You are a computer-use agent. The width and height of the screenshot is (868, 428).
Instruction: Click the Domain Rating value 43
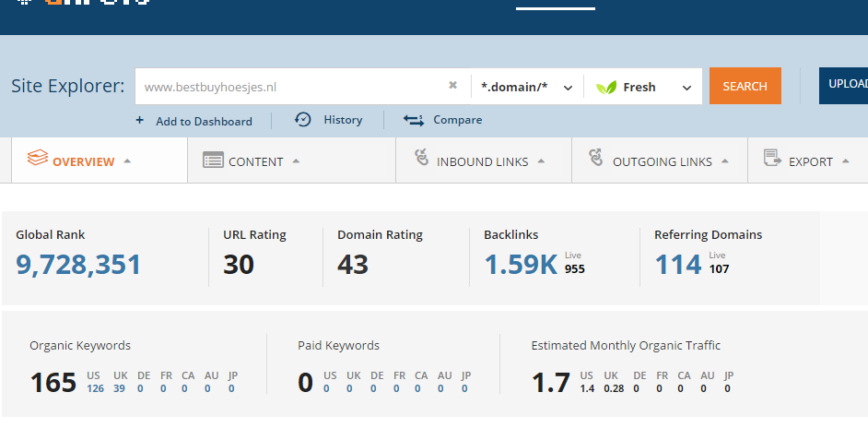tap(353, 265)
